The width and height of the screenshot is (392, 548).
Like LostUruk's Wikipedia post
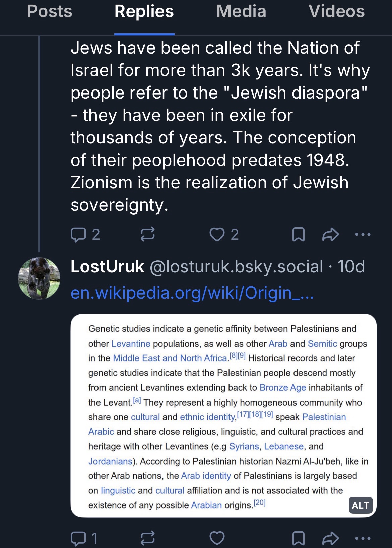coord(217,538)
